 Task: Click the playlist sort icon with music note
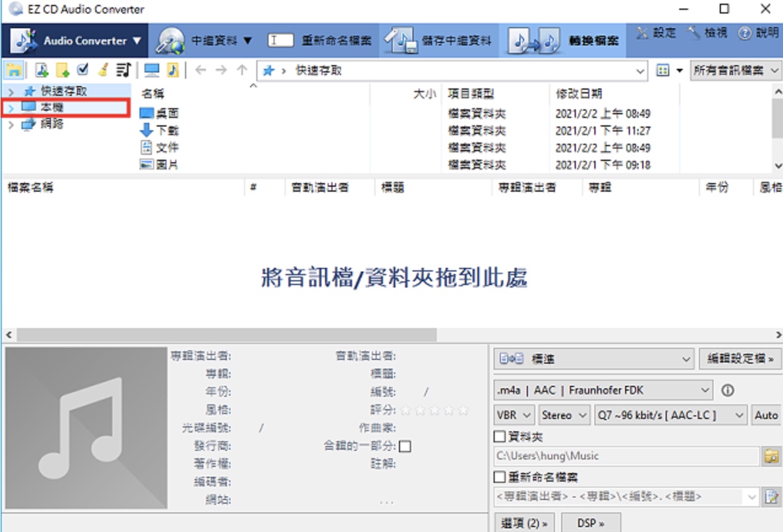pyautogui.click(x=124, y=70)
